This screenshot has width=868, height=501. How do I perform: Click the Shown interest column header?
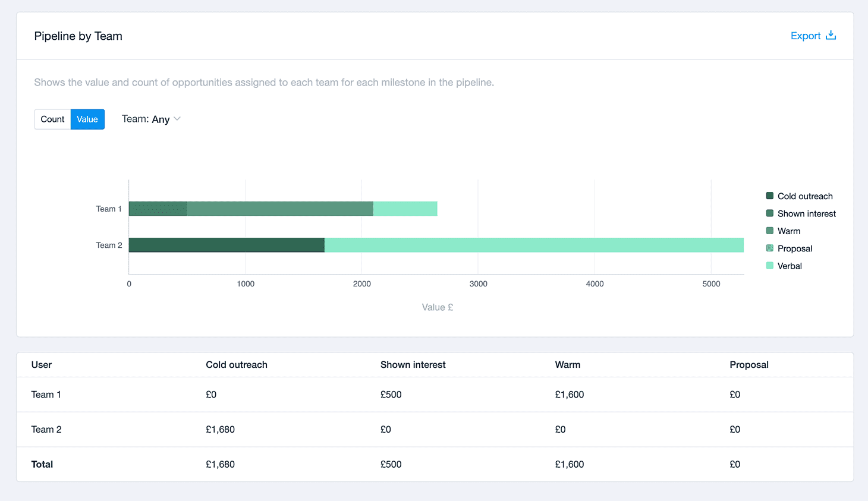[413, 365]
